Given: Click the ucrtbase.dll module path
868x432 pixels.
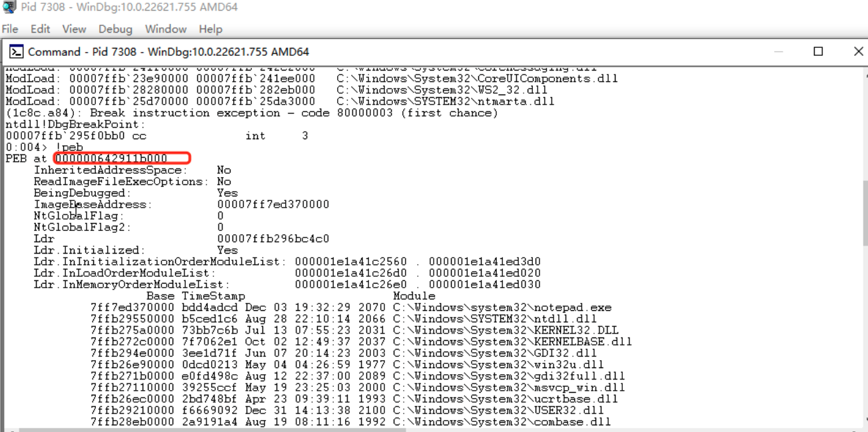Looking at the screenshot, I should pos(505,399).
